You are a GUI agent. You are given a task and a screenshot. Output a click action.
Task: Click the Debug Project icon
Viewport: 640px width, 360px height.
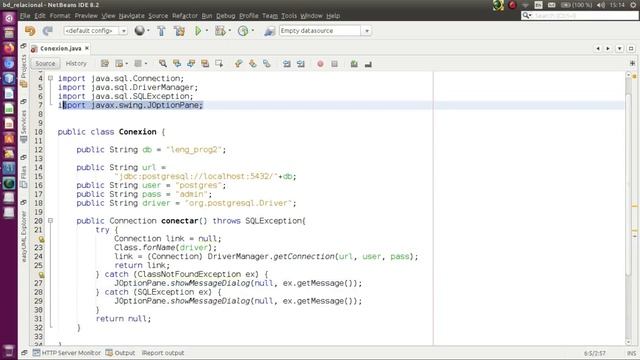pos(220,31)
